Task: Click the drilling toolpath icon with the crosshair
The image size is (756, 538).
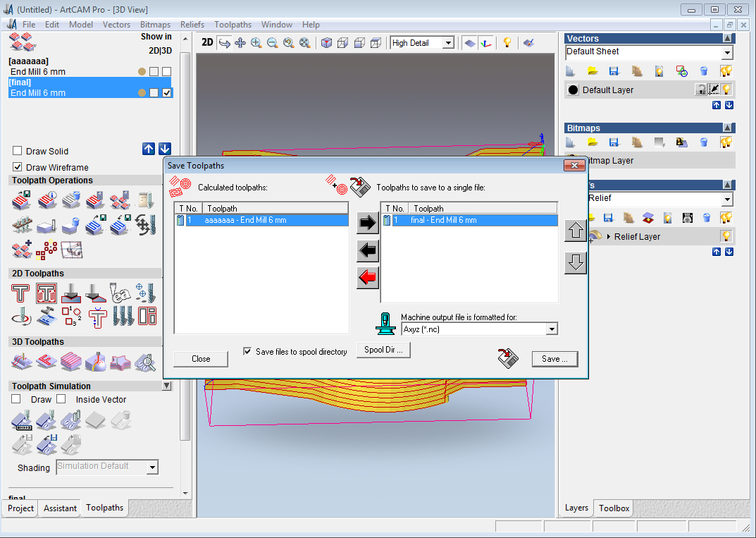Action: tap(145, 293)
